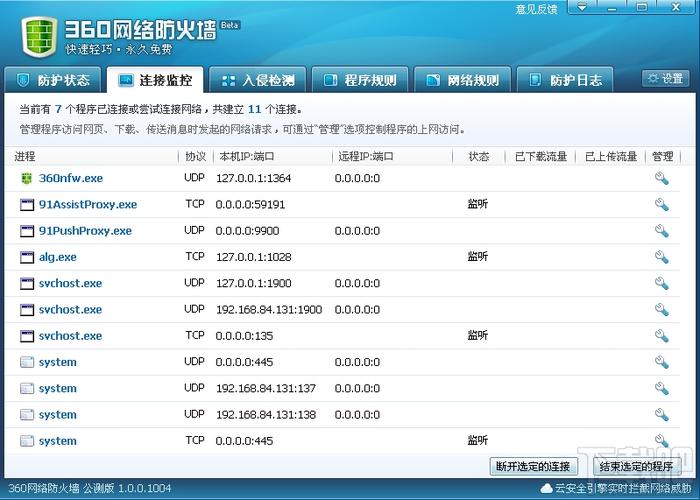Click icon beside system 192.168.84.131:138
Image resolution: width=700 pixels, height=500 pixels.
(27, 415)
